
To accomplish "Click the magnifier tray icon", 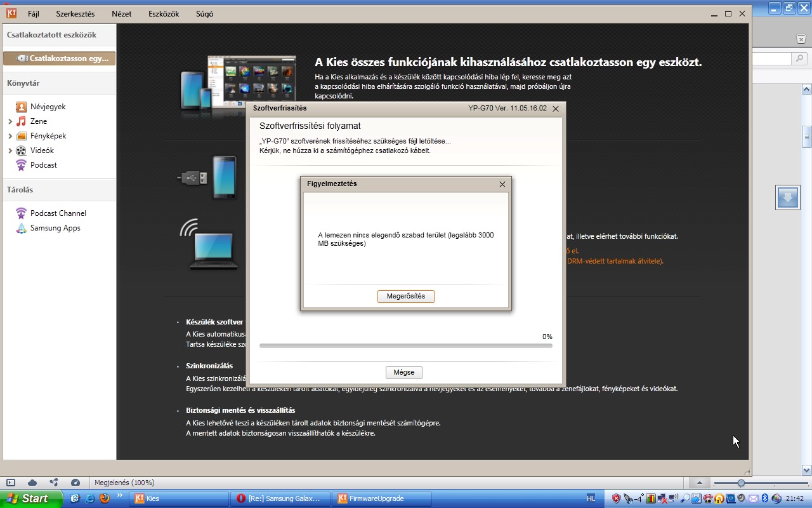I will (685, 498).
